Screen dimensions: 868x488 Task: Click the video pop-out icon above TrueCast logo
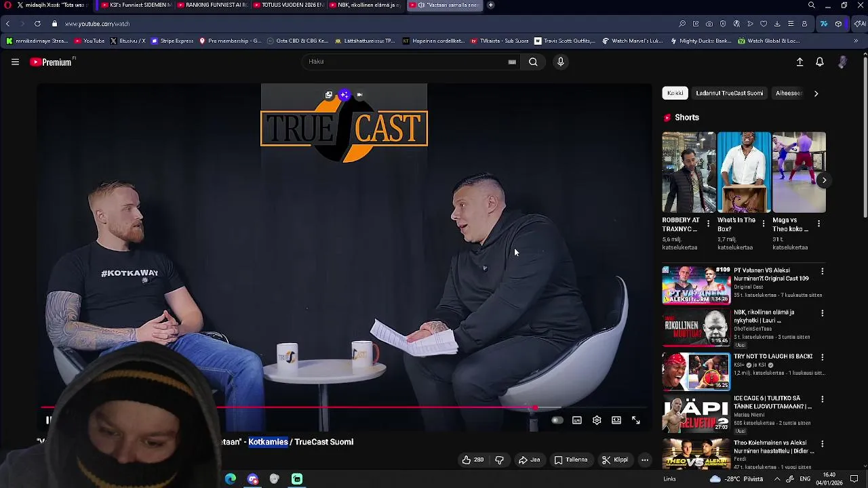point(329,95)
